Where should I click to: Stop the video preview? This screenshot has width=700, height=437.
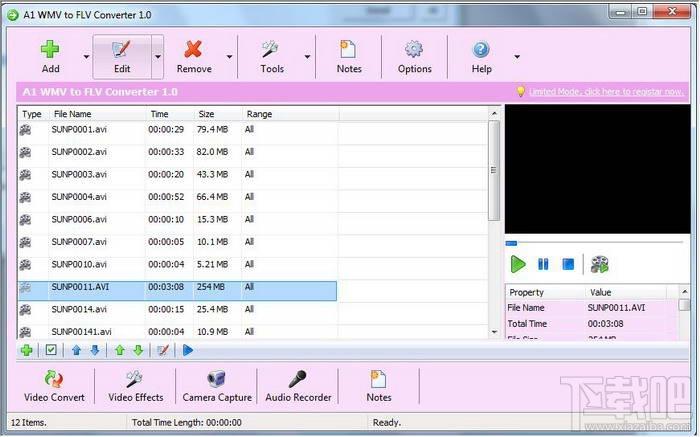pos(568,264)
